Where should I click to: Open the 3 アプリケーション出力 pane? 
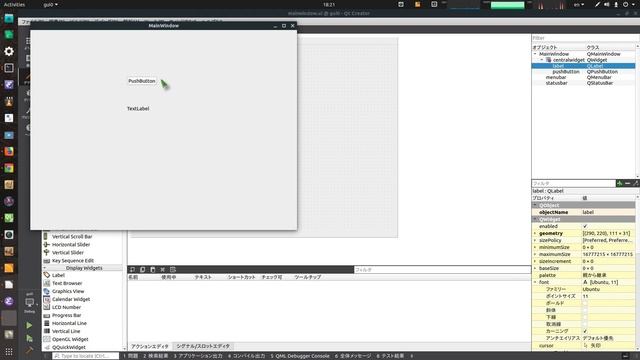[x=198, y=356]
